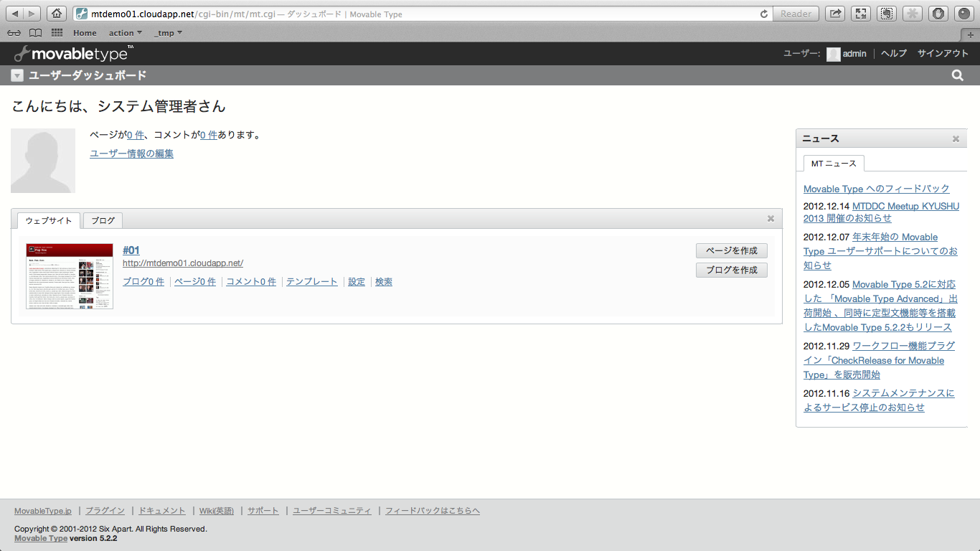Viewport: 980px width, 551px height.
Task: Expand the action bookmarks dropdown
Action: tap(126, 33)
